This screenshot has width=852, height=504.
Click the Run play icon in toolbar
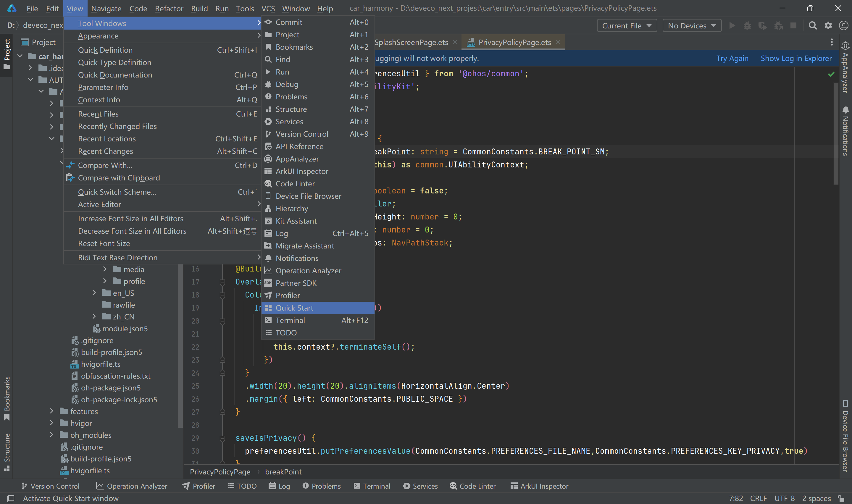pos(732,26)
